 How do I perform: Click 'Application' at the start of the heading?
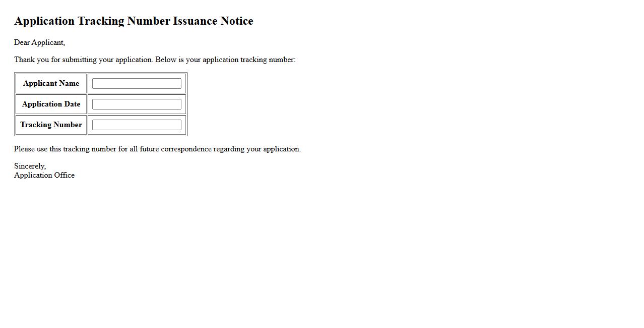pyautogui.click(x=44, y=21)
